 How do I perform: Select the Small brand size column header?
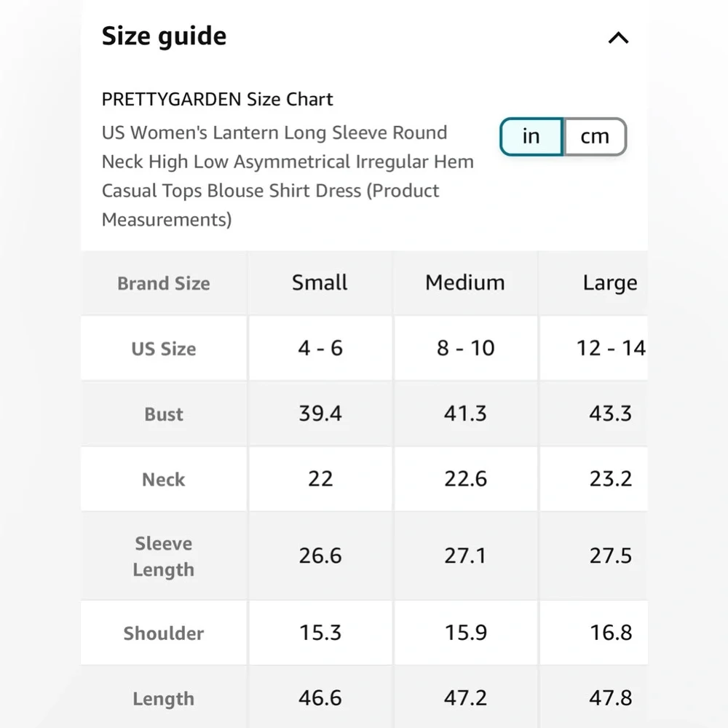[320, 282]
